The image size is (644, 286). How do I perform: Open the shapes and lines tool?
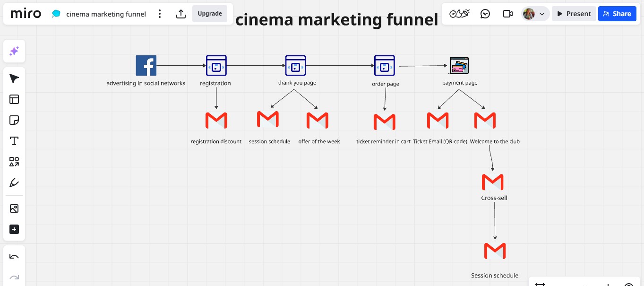(14, 162)
